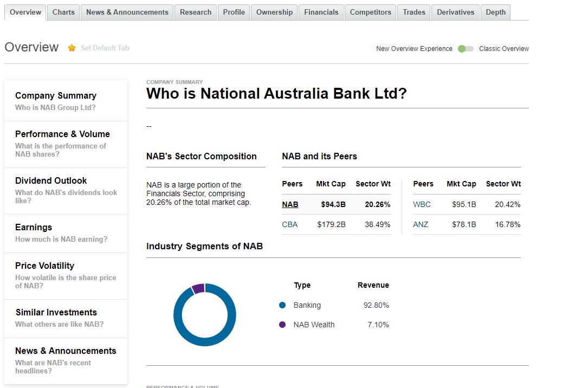Switch to the Charts tab
Image resolution: width=588 pixels, height=388 pixels.
(63, 12)
